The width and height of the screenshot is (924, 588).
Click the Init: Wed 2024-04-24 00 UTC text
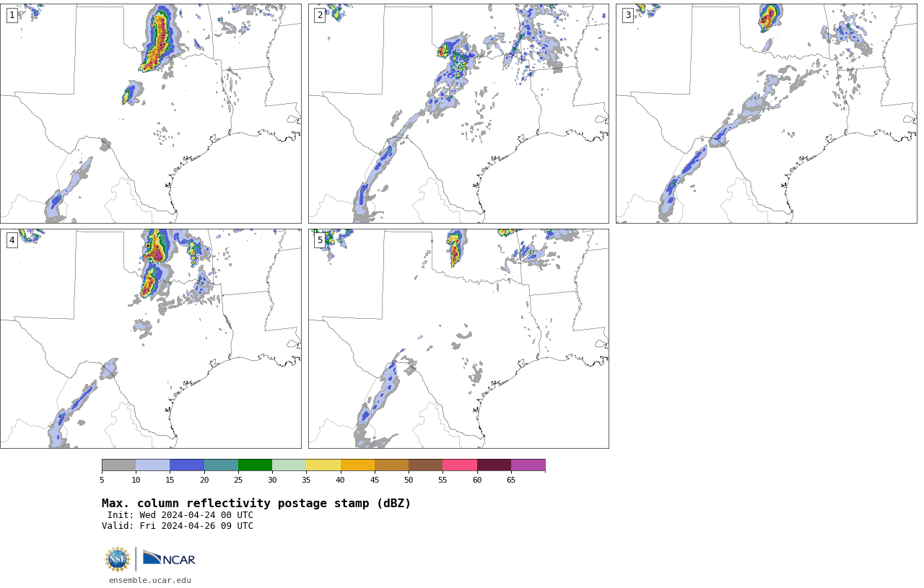(180, 515)
